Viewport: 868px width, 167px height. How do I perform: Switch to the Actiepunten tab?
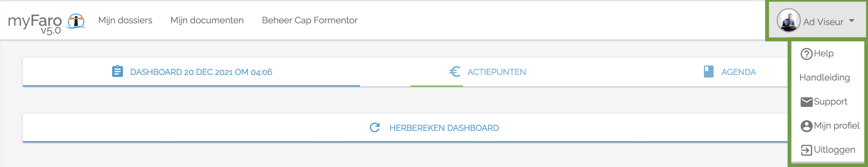(488, 72)
